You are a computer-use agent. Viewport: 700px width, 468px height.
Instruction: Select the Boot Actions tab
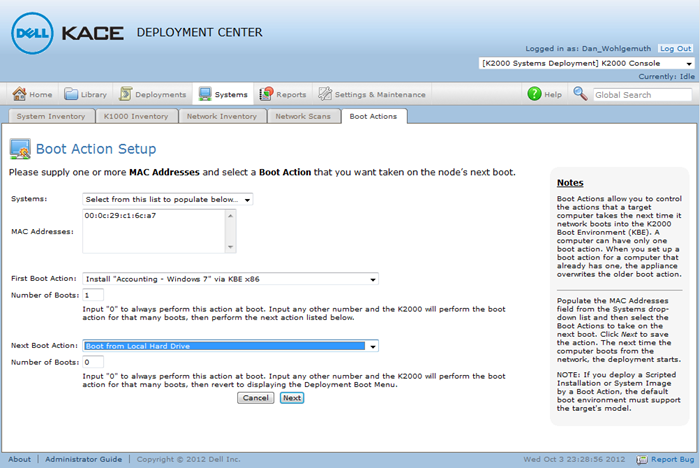[374, 116]
